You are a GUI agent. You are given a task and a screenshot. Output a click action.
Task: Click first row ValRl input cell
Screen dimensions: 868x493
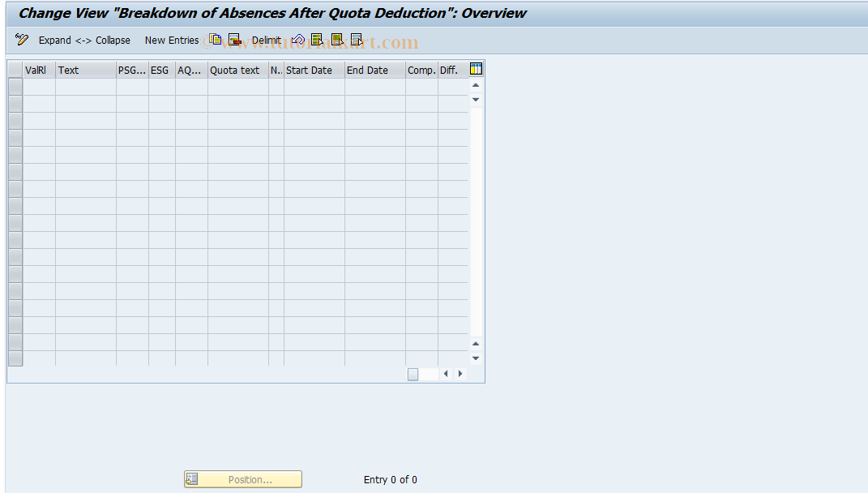[x=39, y=87]
